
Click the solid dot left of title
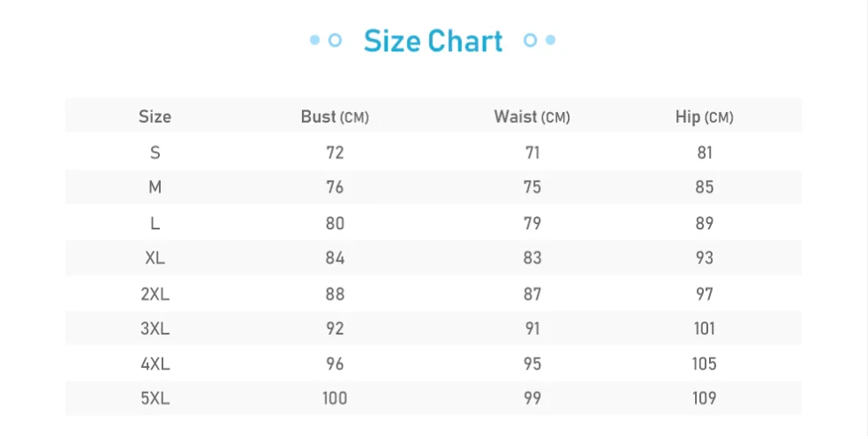coord(315,40)
